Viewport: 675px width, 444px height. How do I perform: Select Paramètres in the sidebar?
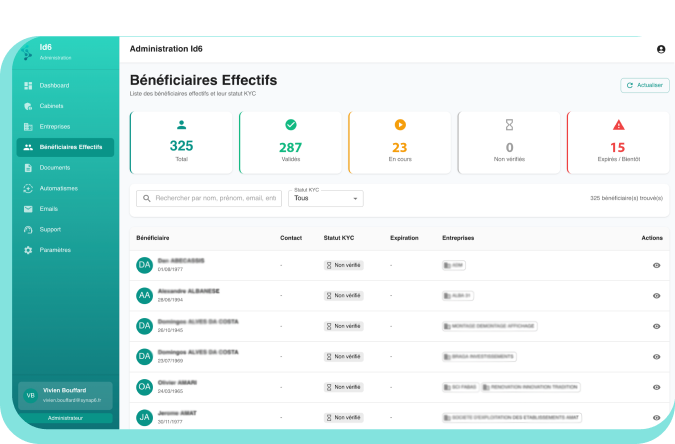click(55, 250)
